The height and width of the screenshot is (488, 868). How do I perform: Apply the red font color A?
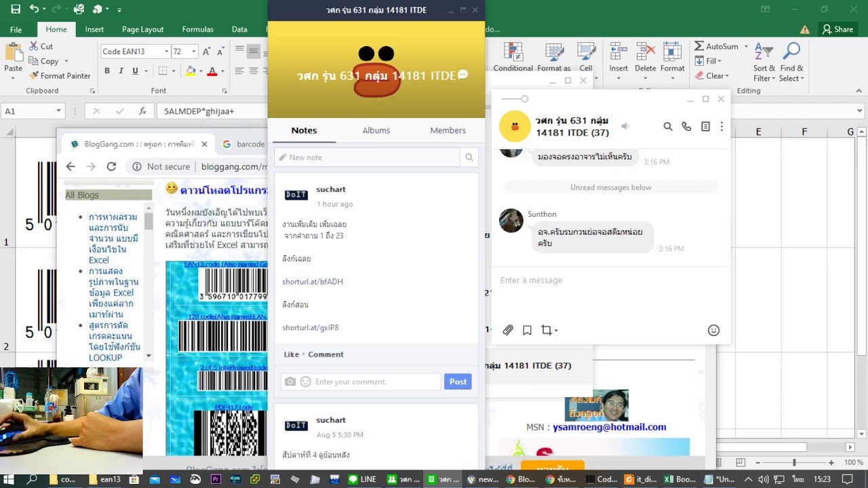[x=212, y=70]
